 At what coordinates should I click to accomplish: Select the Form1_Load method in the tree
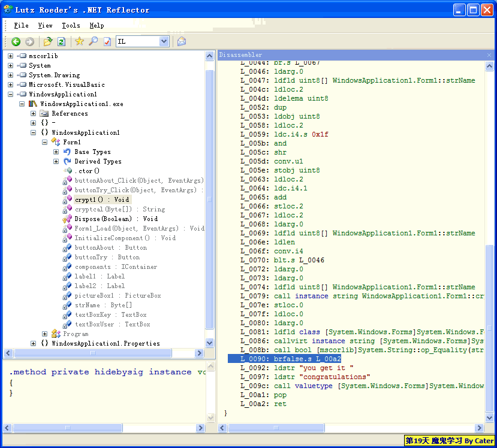(x=139, y=228)
